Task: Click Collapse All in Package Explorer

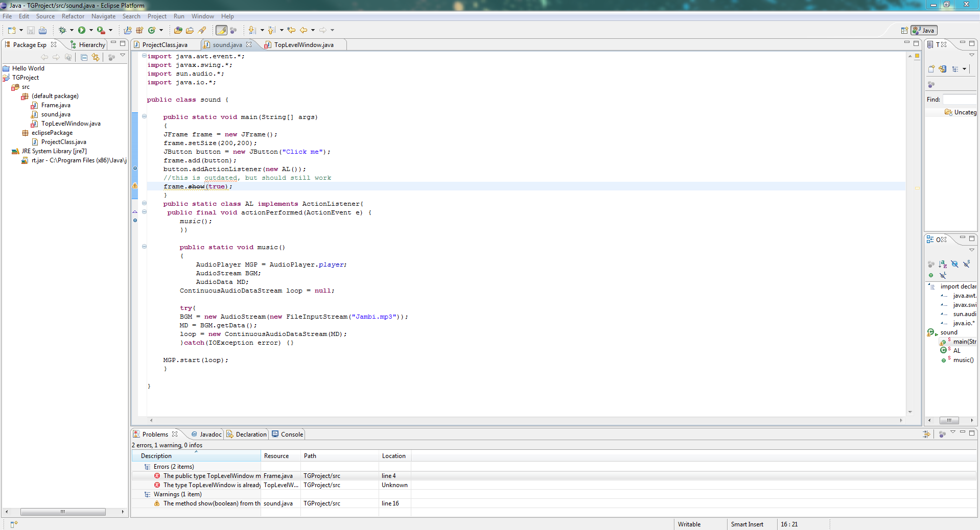Action: click(x=84, y=57)
